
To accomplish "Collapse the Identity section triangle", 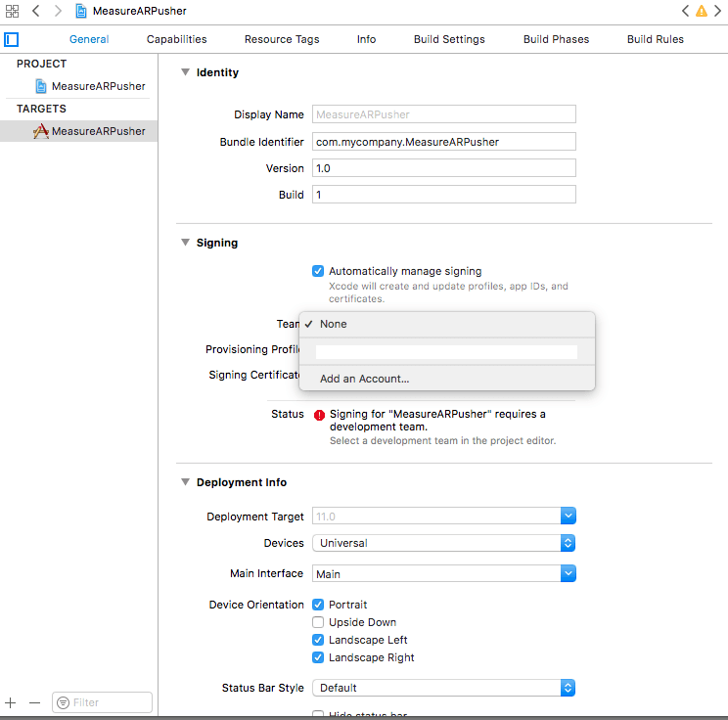I will (x=185, y=72).
